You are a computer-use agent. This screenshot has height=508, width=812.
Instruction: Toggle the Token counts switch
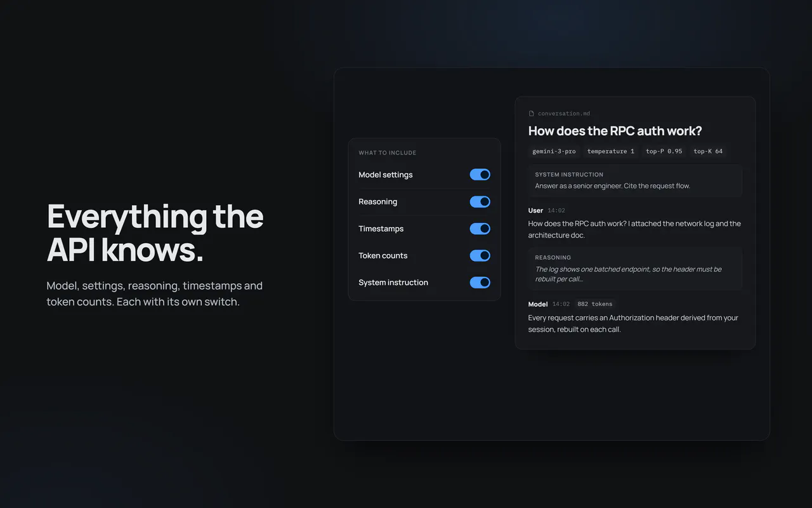pyautogui.click(x=480, y=255)
